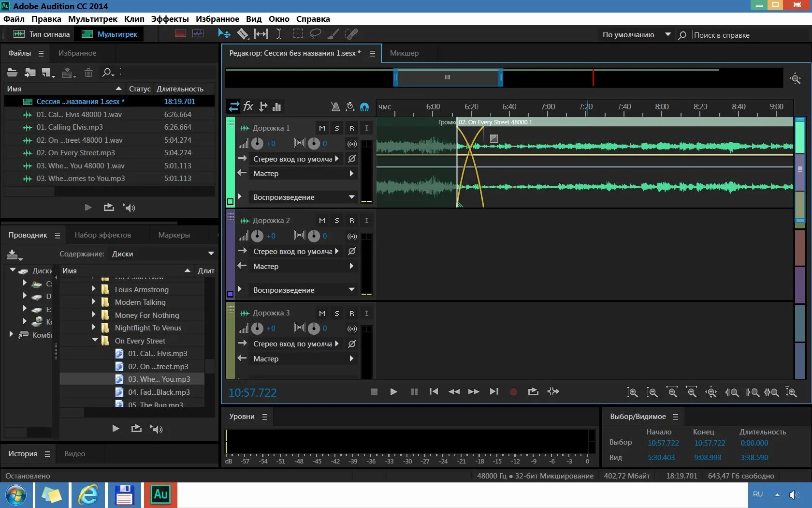Switch to the Микшер tab
Screen dimensions: 812x508
click(x=404, y=53)
